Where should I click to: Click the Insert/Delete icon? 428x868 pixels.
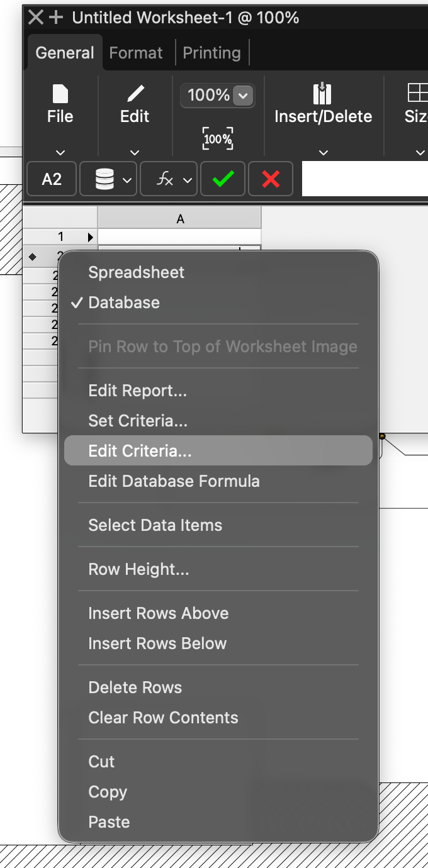(322, 94)
